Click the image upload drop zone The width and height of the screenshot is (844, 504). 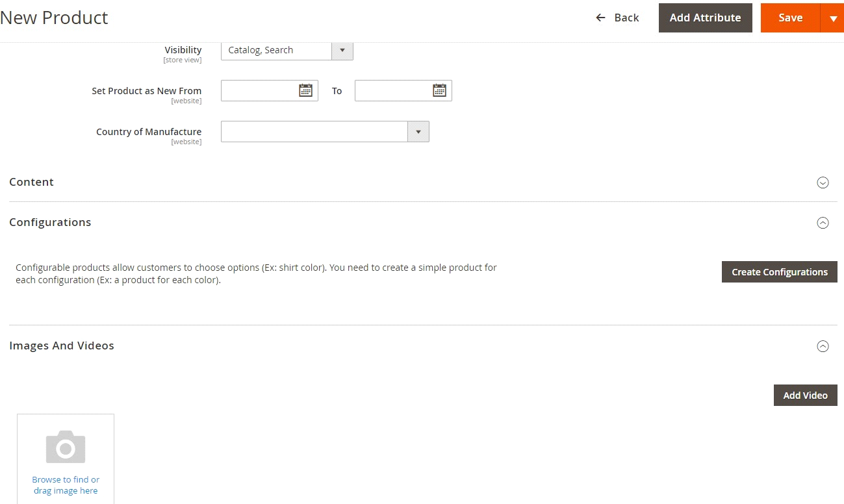(x=65, y=459)
